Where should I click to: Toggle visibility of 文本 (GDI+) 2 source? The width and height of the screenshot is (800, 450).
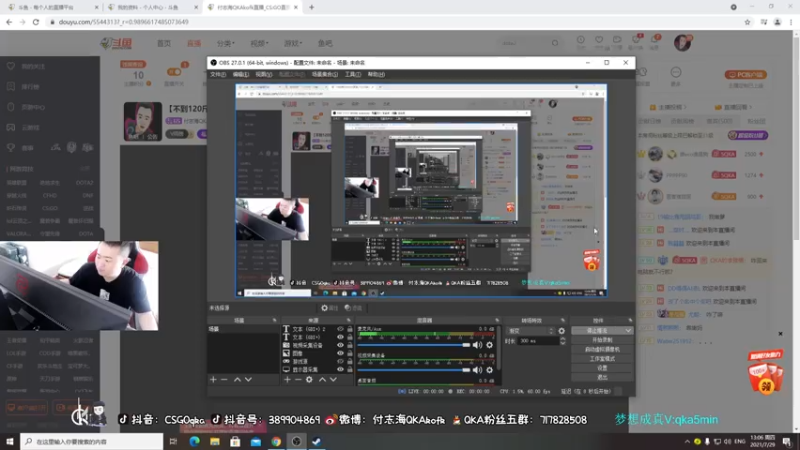[340, 330]
